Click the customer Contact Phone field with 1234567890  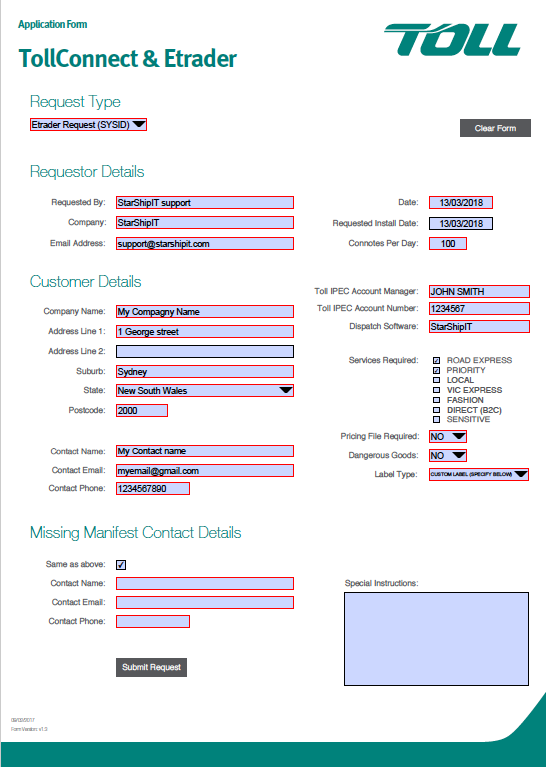[x=153, y=489]
